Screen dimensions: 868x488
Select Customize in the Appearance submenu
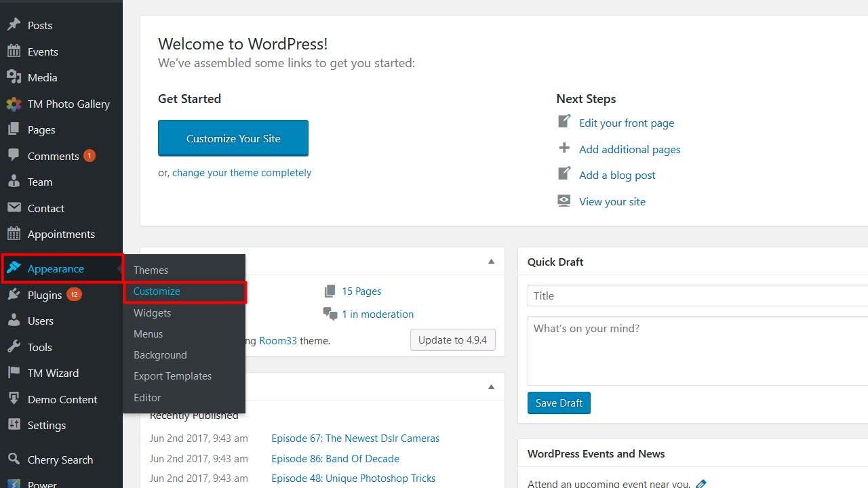(157, 291)
